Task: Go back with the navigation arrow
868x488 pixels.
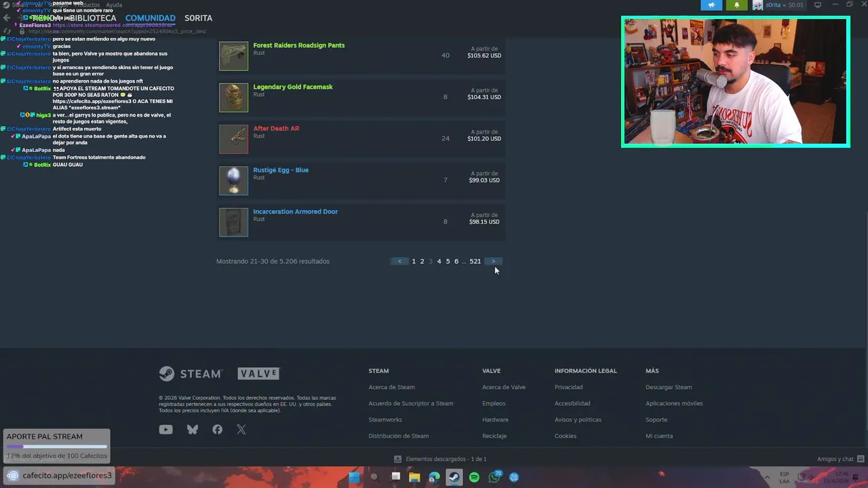Action: tap(7, 18)
